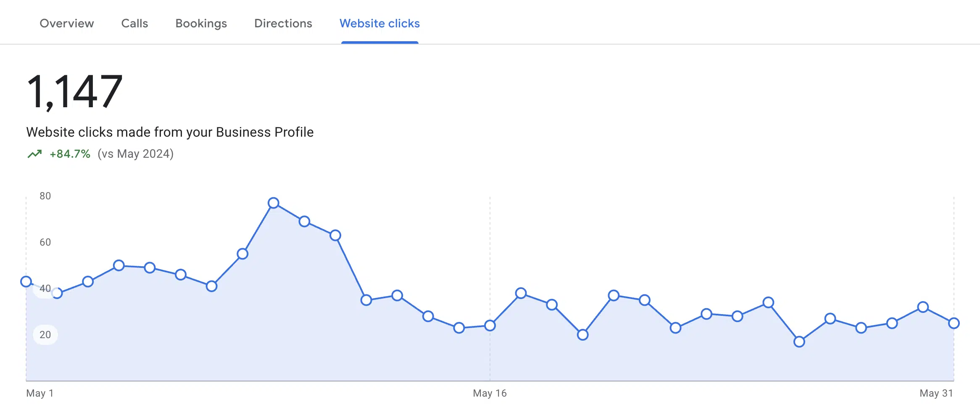Click the 60 y-axis label
980x413 pixels.
[x=45, y=242]
